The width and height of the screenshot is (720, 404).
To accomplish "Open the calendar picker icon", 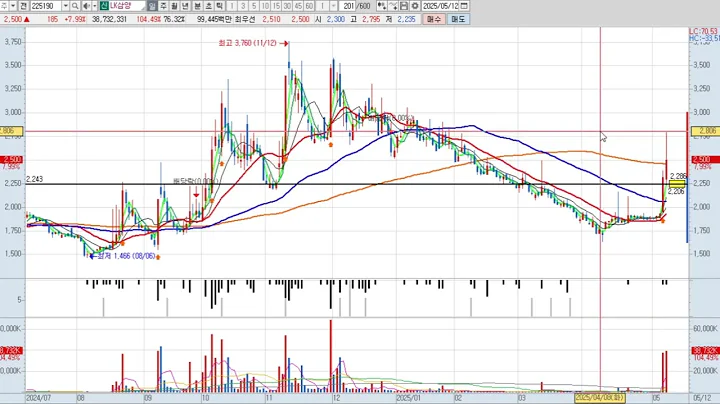I will pos(464,6).
